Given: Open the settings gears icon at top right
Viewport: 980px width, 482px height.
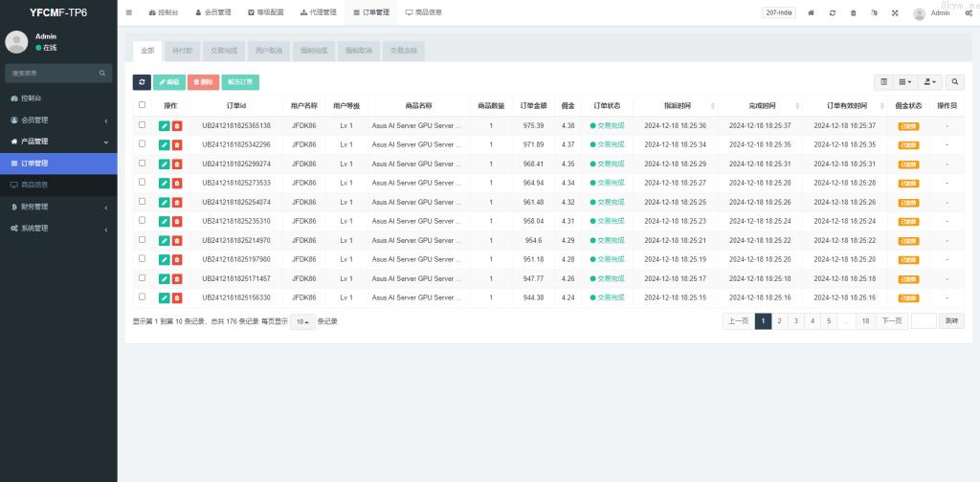Looking at the screenshot, I should 969,13.
